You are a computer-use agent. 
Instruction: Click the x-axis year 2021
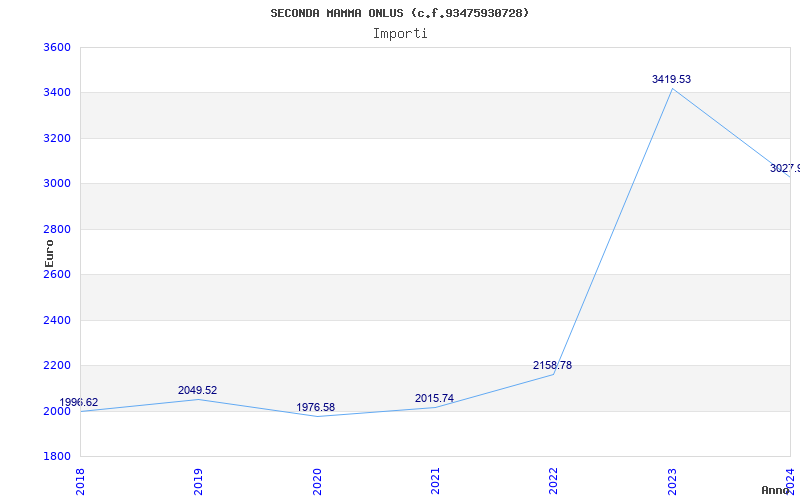pyautogui.click(x=435, y=482)
